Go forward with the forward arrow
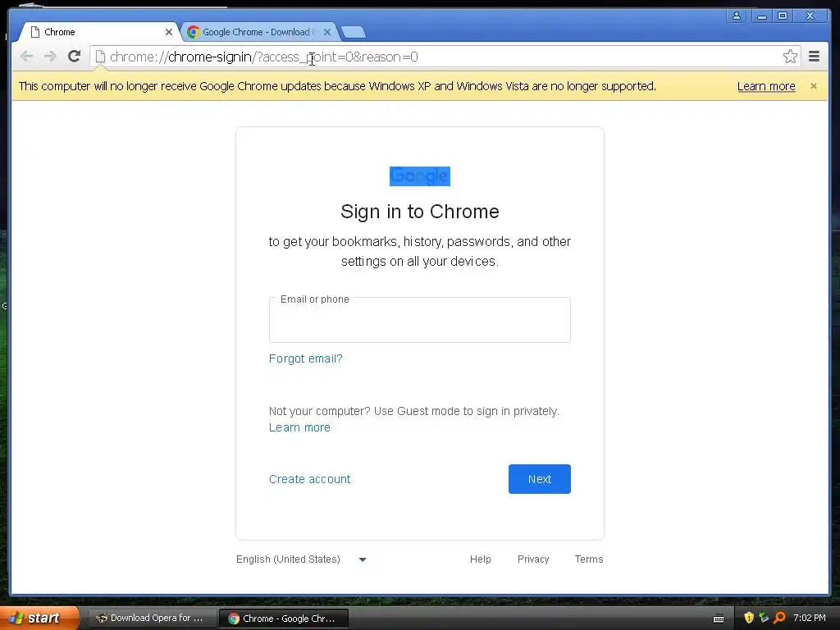Viewport: 840px width, 630px height. click(50, 57)
